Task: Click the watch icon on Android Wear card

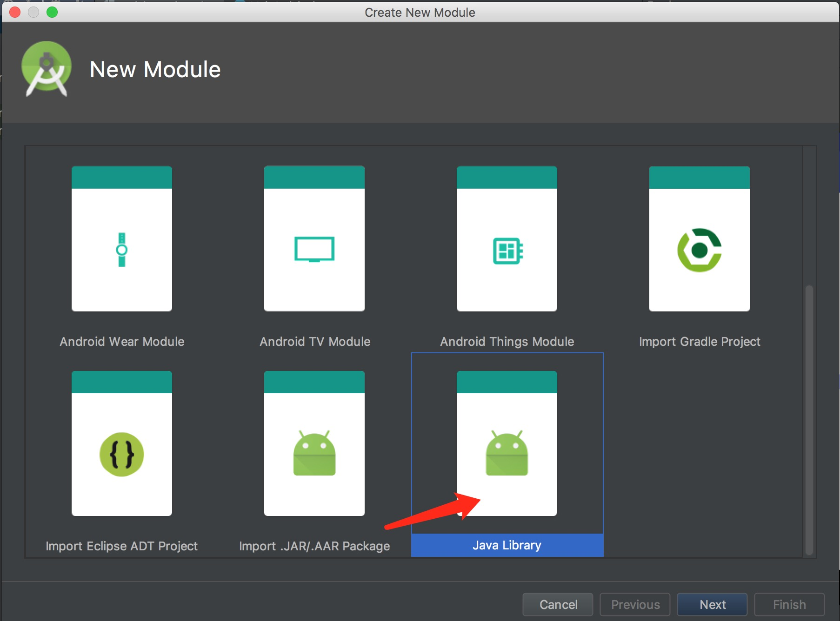Action: tap(121, 250)
